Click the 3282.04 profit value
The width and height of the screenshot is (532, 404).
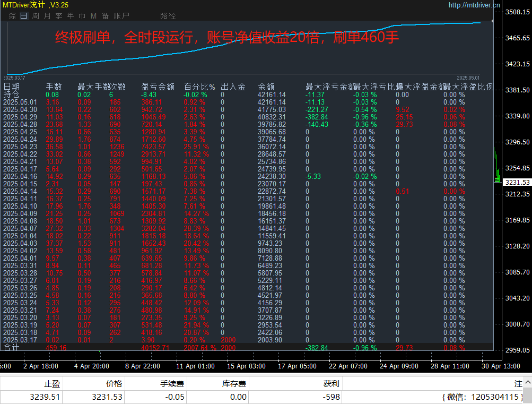(x=154, y=228)
